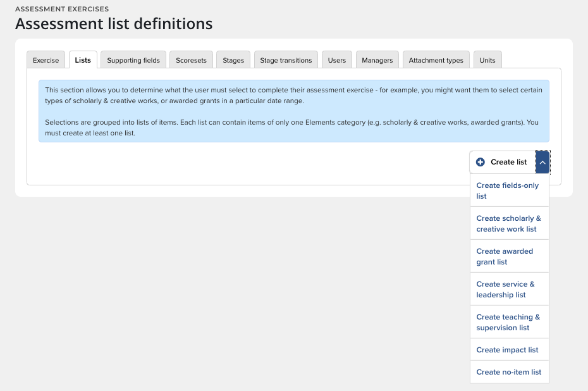Switch to Stage transitions tab
Viewport: 588px width, 391px height.
click(286, 60)
